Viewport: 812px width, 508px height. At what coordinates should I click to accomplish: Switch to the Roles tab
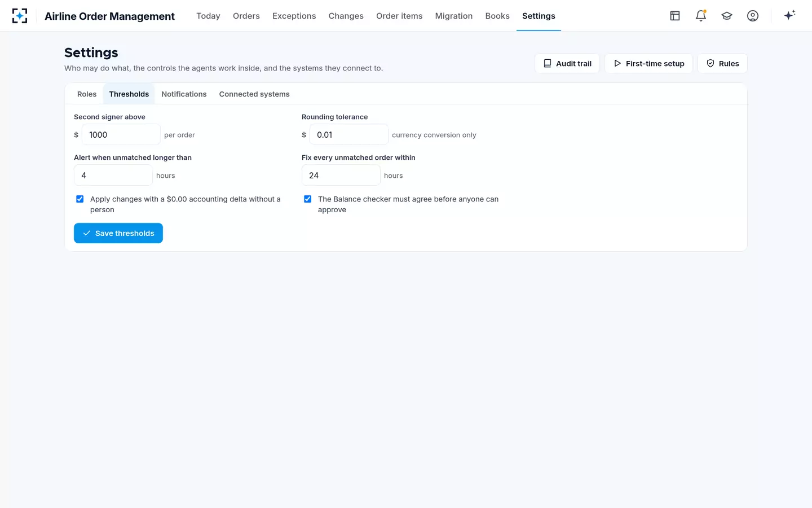point(87,94)
